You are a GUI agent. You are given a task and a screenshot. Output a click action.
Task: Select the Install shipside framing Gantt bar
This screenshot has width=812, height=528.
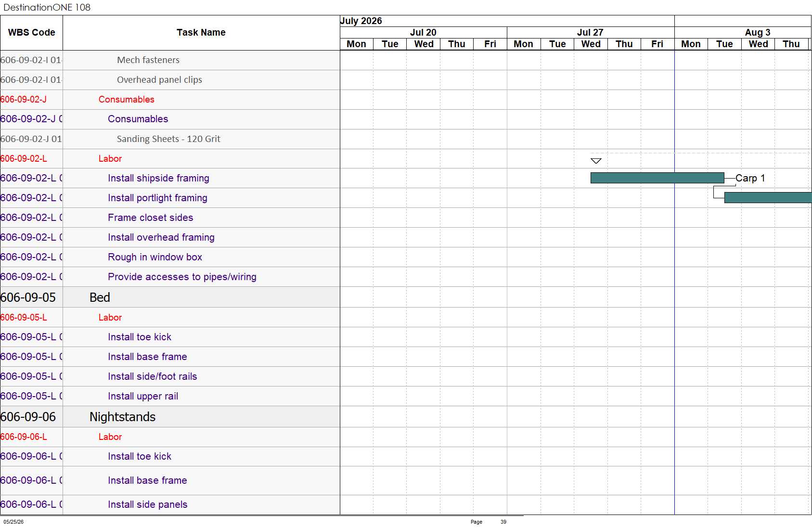[x=657, y=178]
